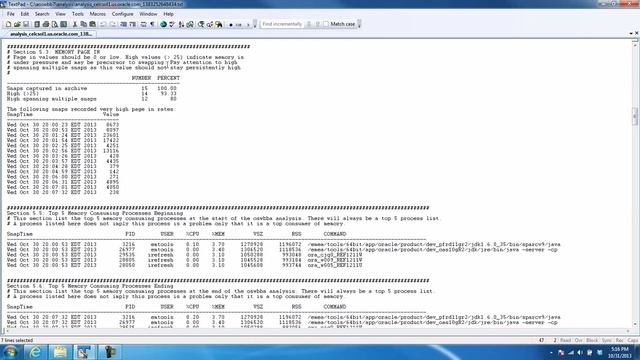This screenshot has height=360, width=640.
Task: Open the File menu
Action: pyautogui.click(x=11, y=14)
